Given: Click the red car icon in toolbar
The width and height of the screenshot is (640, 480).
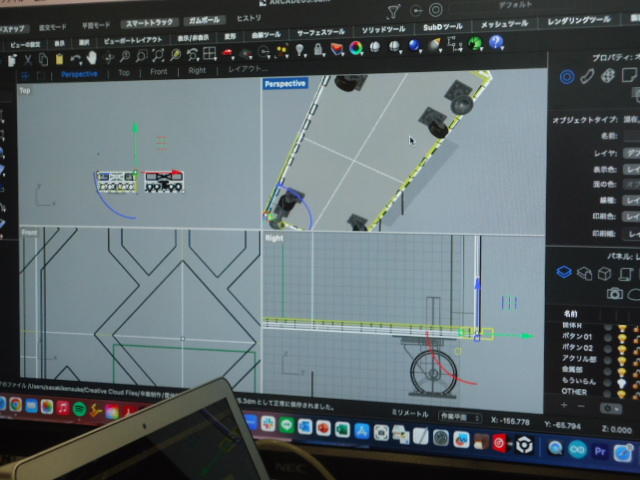Looking at the screenshot, I should [x=228, y=53].
